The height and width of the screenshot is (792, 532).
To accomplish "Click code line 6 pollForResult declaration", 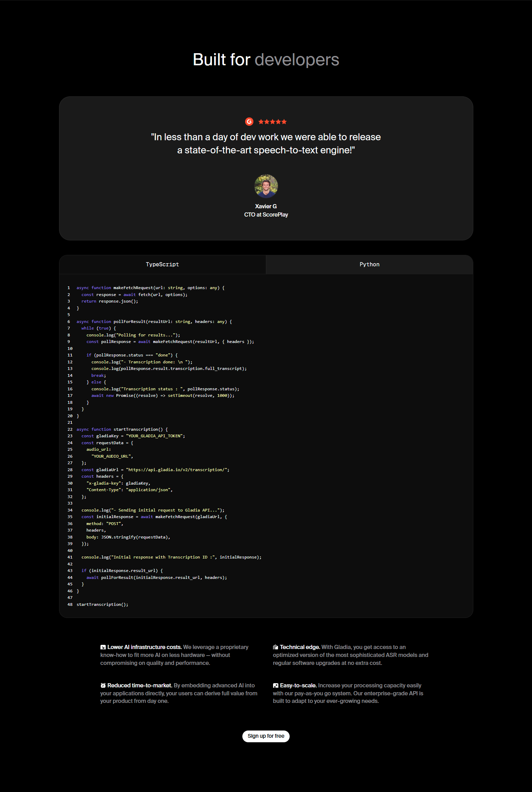I will pyautogui.click(x=154, y=322).
